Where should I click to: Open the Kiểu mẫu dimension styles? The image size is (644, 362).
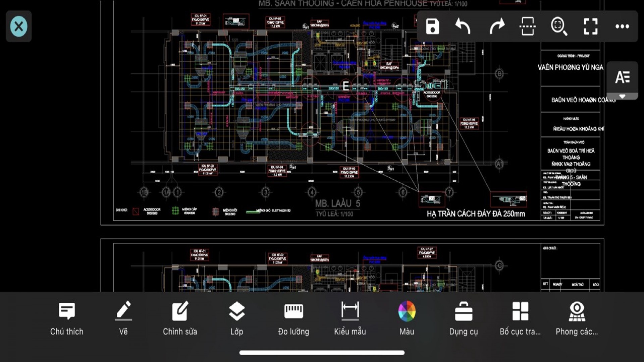coord(350,318)
